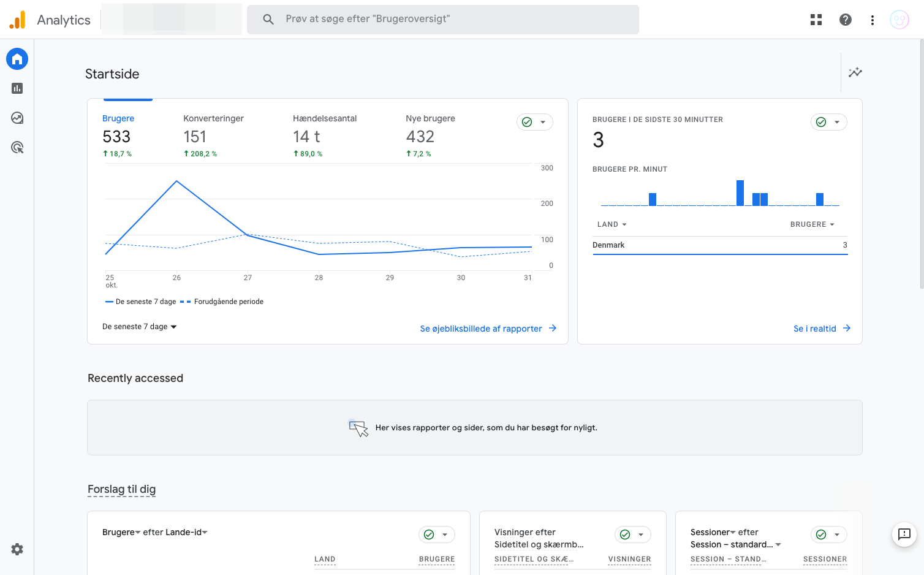Viewport: 924px width, 575px height.
Task: Change the Lande-id dimension selector
Action: tap(187, 532)
